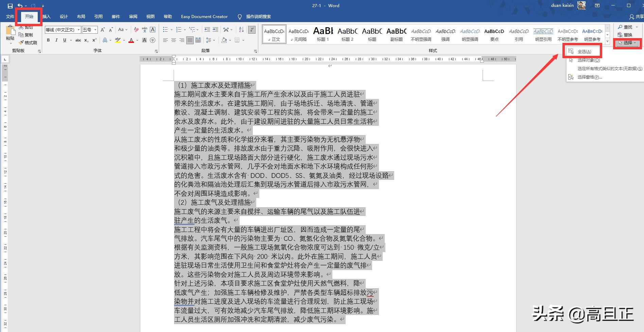Pick the red font color swatch
This screenshot has width=644, height=332.
click(x=131, y=40)
